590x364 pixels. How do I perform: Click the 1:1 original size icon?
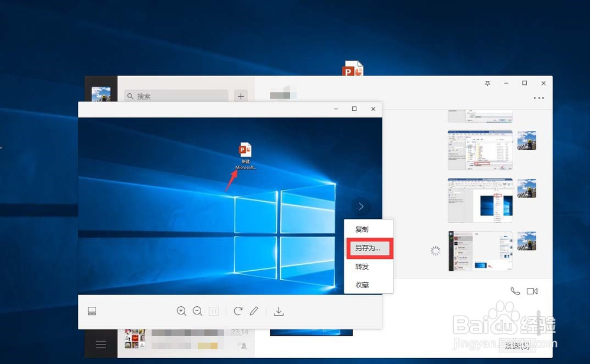(x=214, y=311)
